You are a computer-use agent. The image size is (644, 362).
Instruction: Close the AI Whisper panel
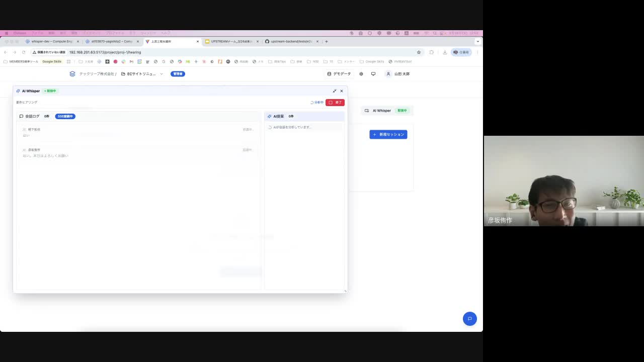(x=342, y=91)
